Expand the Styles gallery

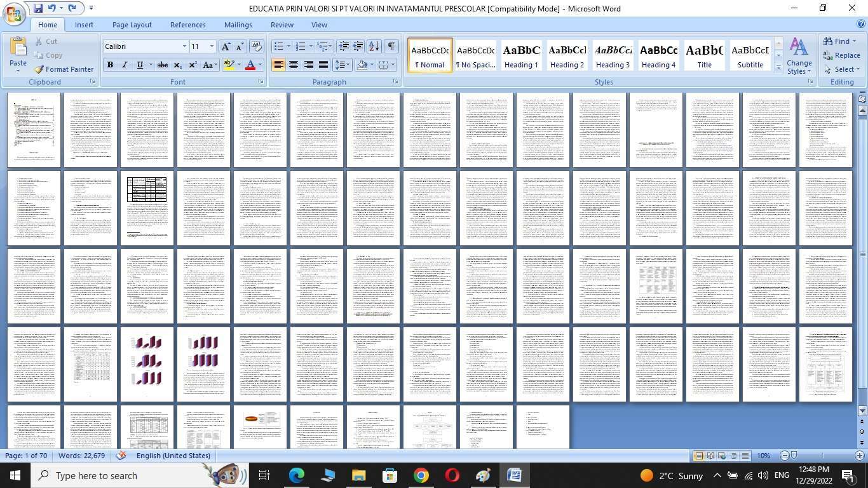pyautogui.click(x=778, y=68)
